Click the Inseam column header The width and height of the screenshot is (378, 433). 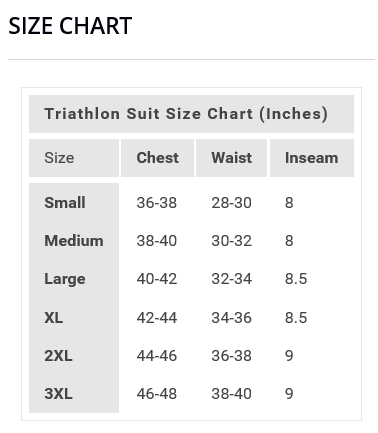312,158
